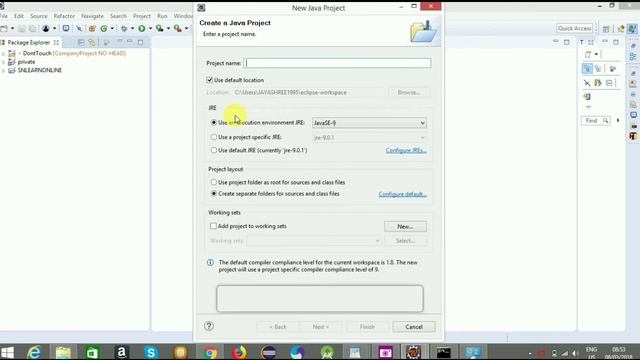Click the Save All icon in main toolbar
Viewport: 640px width, 360px height.
(x=32, y=29)
